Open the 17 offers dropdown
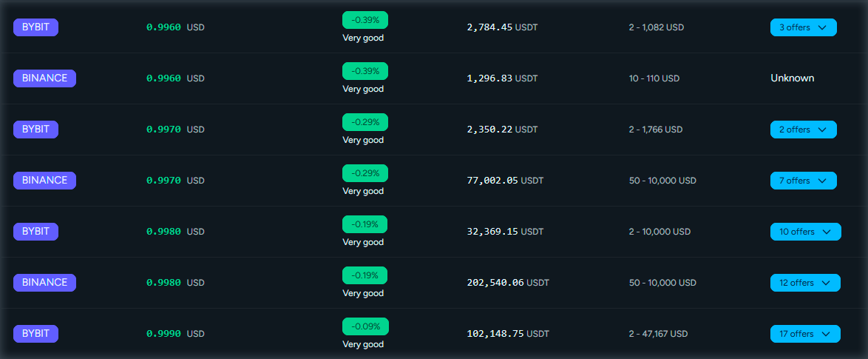 tap(805, 334)
